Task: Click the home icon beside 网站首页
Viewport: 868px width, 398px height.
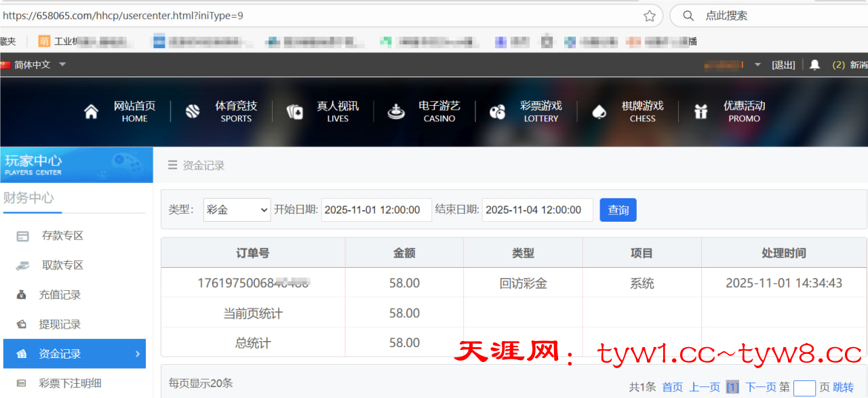Action: coord(91,112)
